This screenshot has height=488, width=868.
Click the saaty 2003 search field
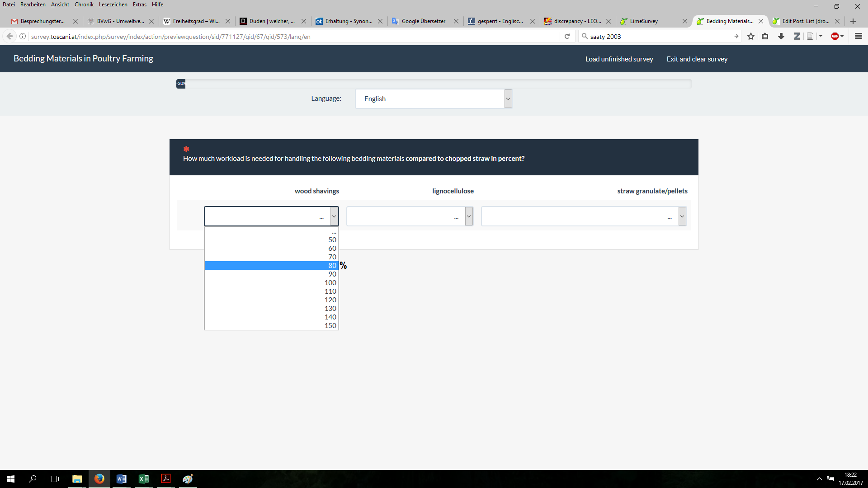coord(658,37)
